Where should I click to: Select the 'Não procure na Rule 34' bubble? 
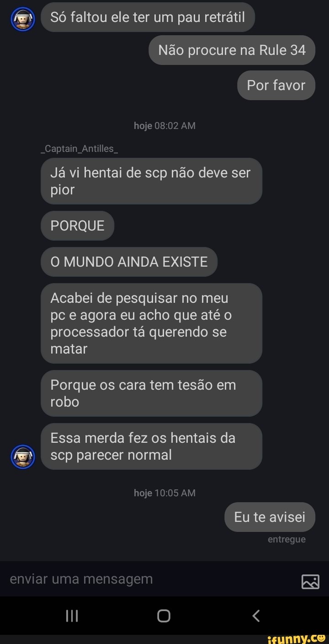pyautogui.click(x=232, y=50)
